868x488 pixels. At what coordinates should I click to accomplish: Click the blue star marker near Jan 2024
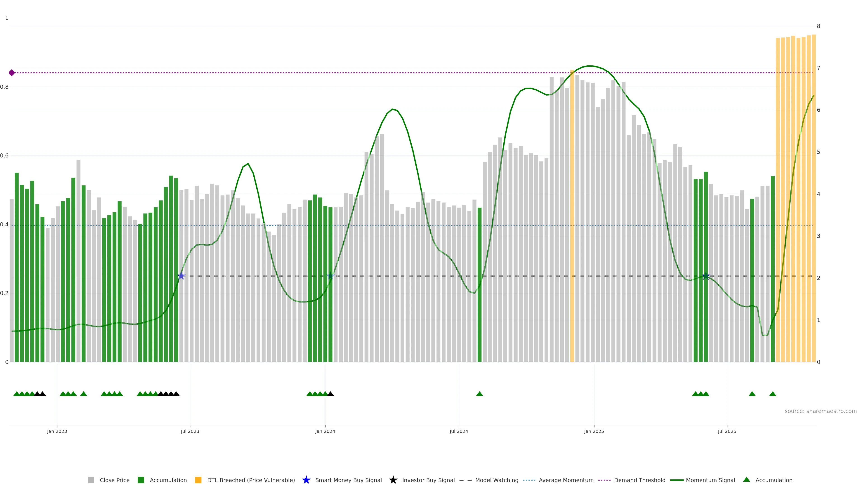click(x=330, y=276)
